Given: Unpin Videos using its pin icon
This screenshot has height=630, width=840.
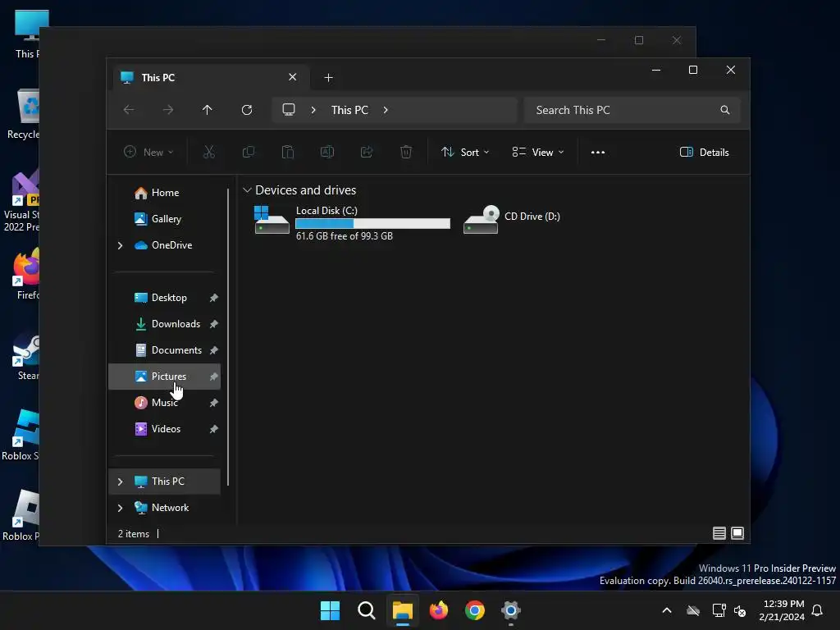Looking at the screenshot, I should pyautogui.click(x=214, y=429).
